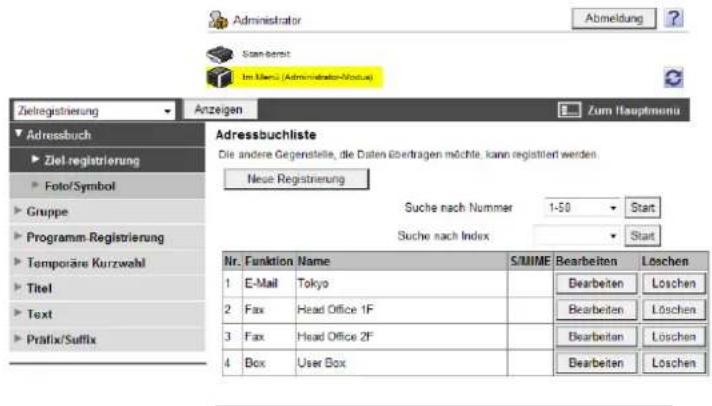712x406 pixels.
Task: Click the S/MIME column header
Action: 530,261
